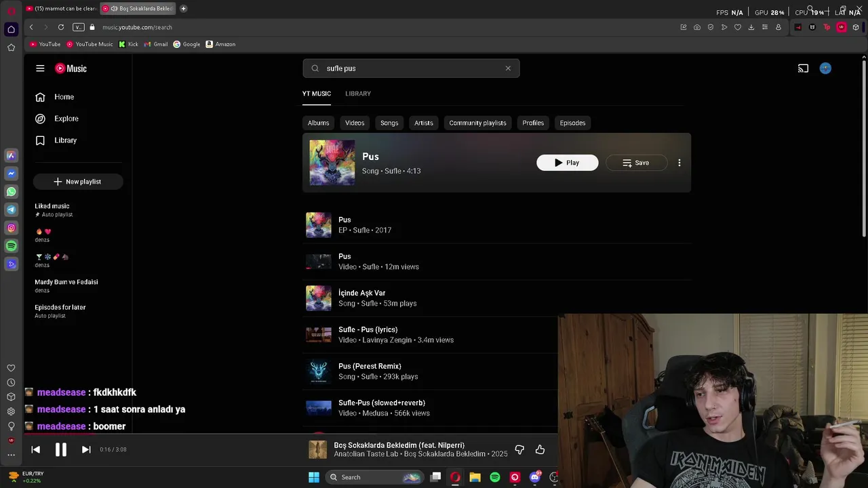Filter results by Artists
Screen dimensions: 868x488
[424, 123]
